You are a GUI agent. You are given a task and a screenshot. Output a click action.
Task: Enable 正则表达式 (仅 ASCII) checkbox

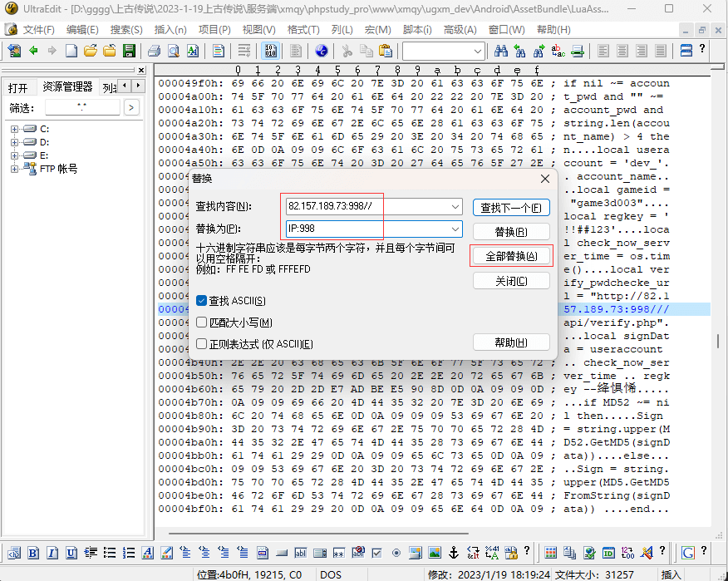click(201, 344)
